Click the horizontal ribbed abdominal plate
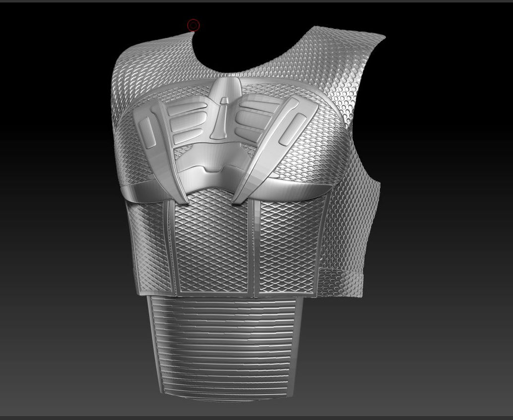The height and width of the screenshot is (420, 513). click(223, 347)
